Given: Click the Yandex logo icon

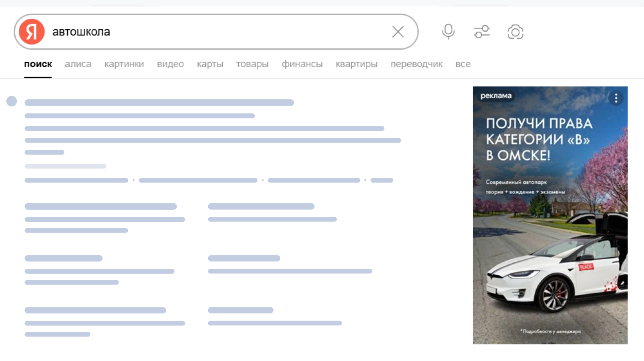Looking at the screenshot, I should pyautogui.click(x=32, y=32).
